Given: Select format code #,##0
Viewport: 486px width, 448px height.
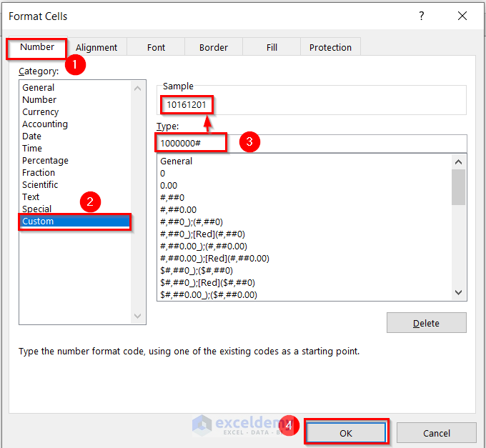Looking at the screenshot, I should click(x=304, y=197).
